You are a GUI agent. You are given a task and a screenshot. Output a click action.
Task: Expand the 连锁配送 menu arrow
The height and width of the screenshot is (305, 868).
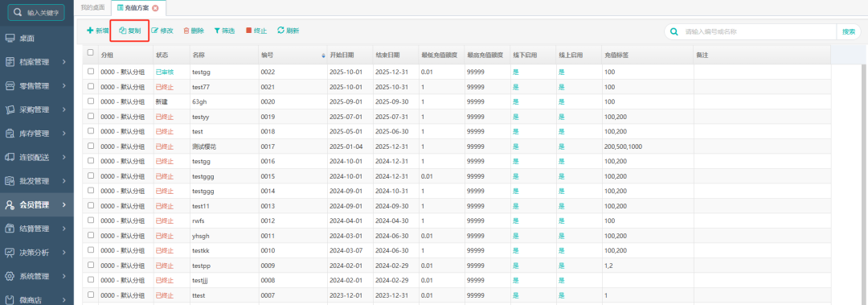[x=64, y=158]
